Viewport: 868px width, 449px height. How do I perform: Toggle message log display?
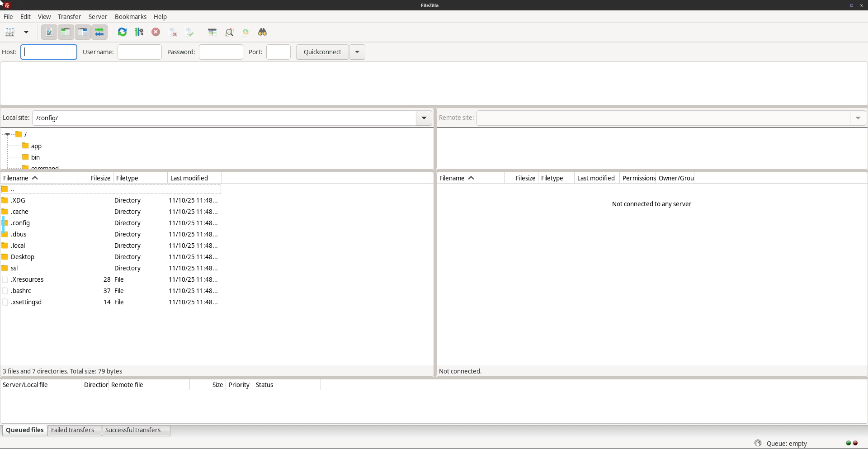49,32
